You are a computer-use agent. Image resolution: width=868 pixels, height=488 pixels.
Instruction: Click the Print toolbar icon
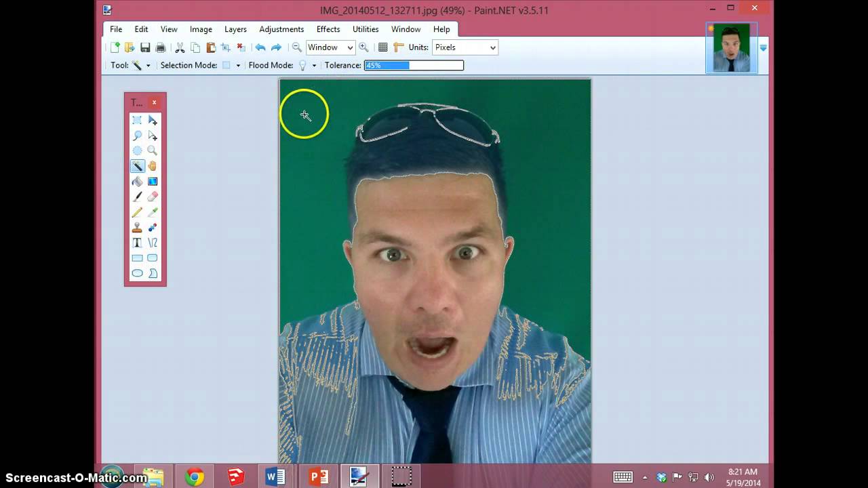coord(161,47)
